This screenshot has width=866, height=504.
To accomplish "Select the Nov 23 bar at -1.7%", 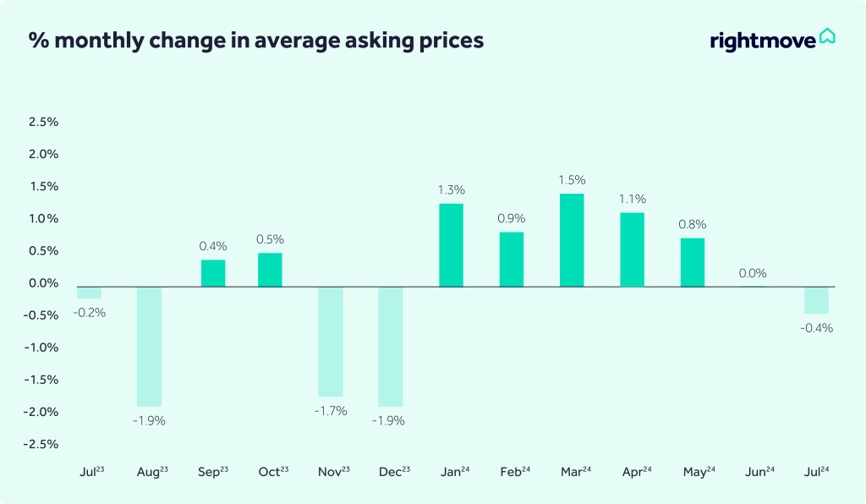I will [x=330, y=342].
